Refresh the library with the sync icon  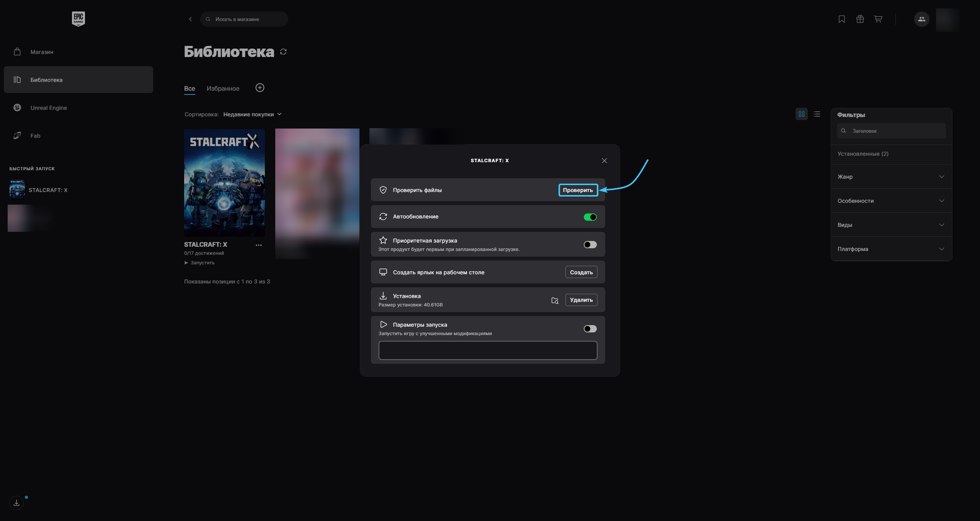click(x=283, y=52)
